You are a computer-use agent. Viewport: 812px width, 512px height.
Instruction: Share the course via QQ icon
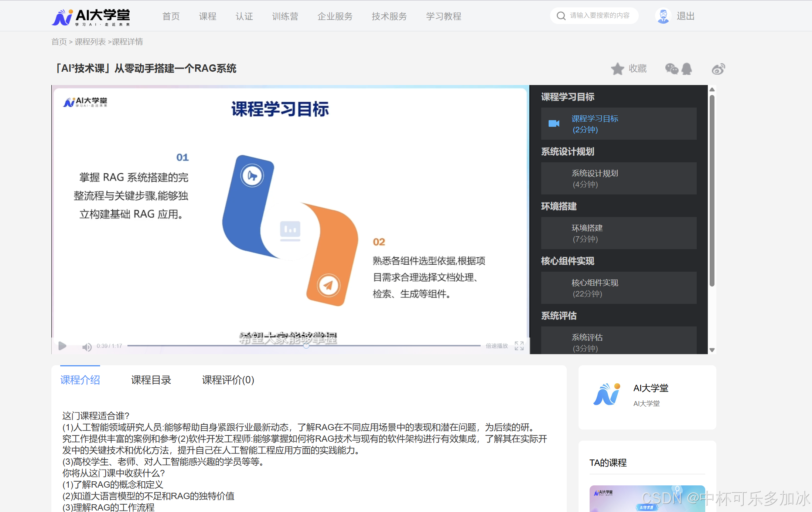(x=687, y=69)
